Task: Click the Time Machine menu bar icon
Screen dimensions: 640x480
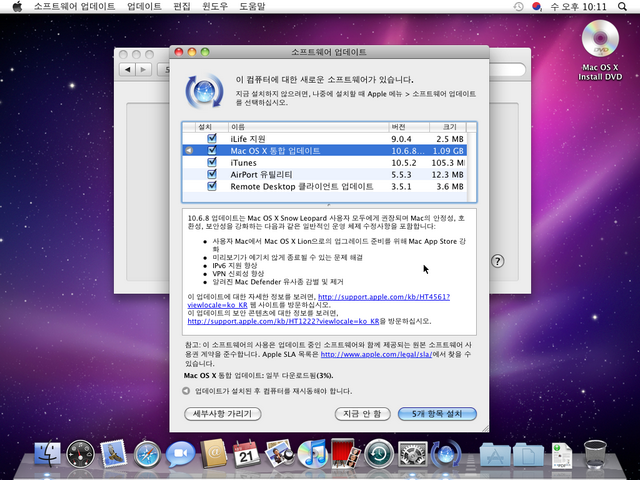Action: tap(518, 7)
